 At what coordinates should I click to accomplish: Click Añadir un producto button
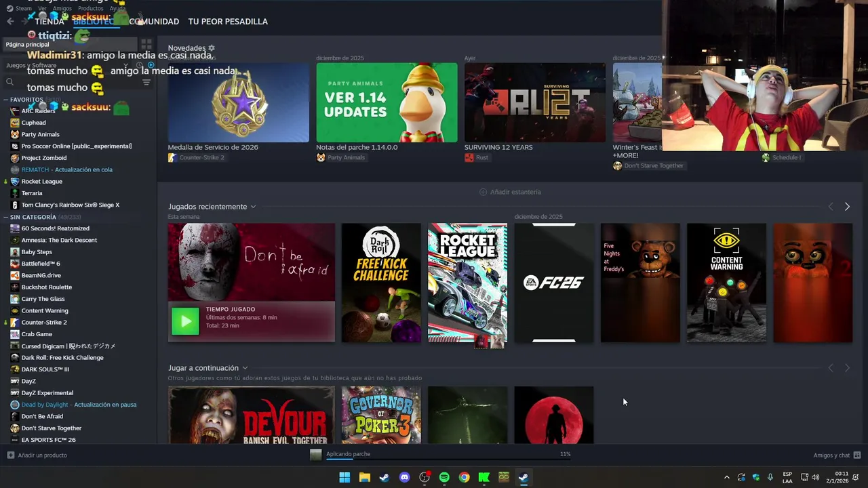click(x=37, y=455)
